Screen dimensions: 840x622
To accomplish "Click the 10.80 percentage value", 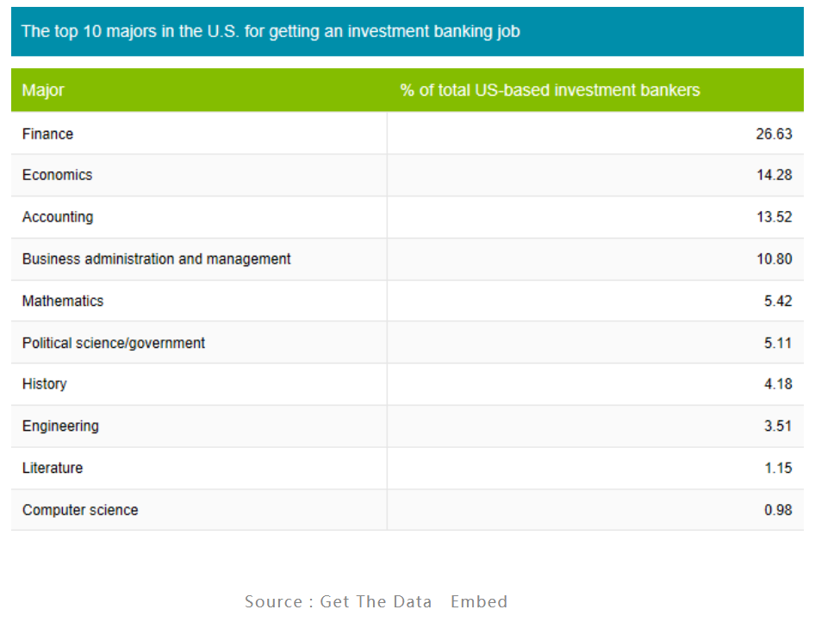I will coord(774,258).
